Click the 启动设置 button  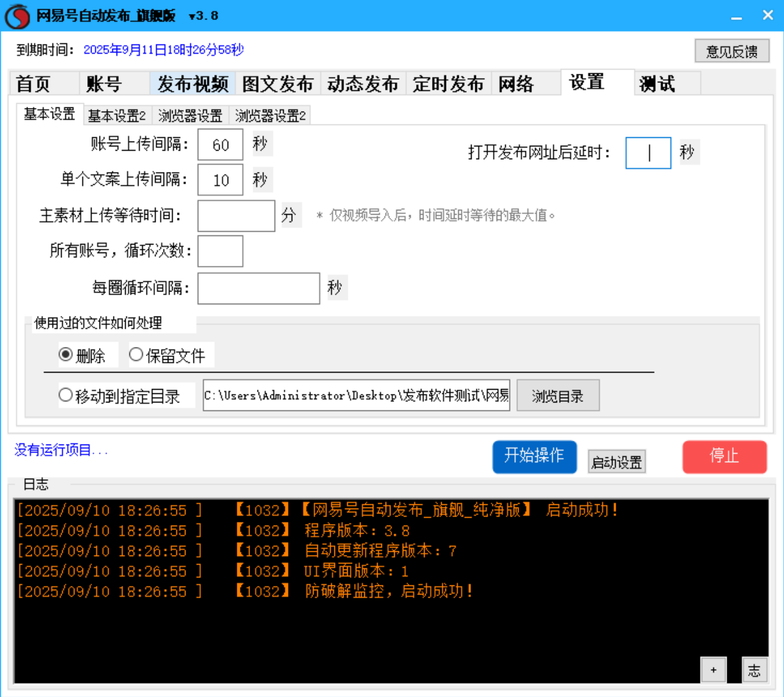tap(616, 462)
